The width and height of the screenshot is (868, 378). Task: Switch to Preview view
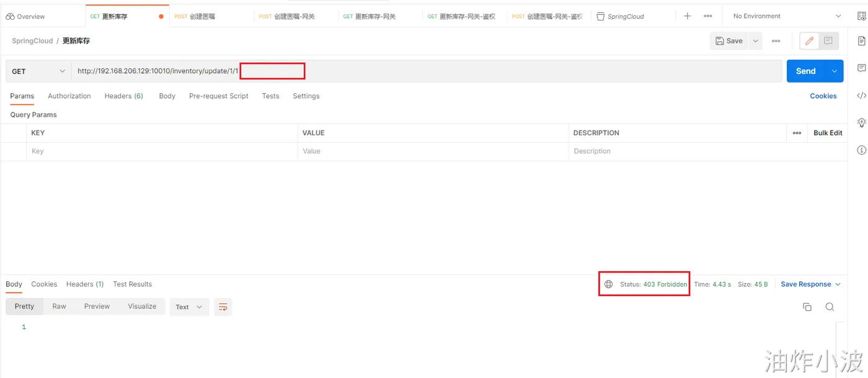[97, 307]
